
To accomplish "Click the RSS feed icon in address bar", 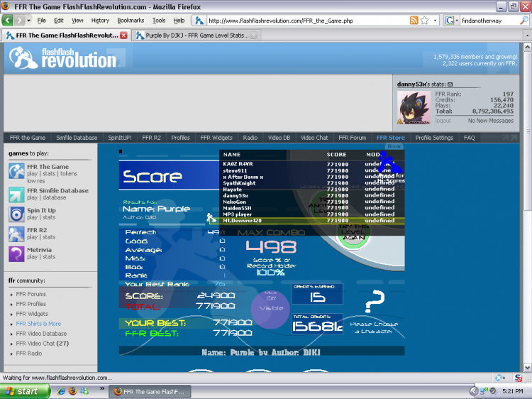I will pyautogui.click(x=414, y=21).
